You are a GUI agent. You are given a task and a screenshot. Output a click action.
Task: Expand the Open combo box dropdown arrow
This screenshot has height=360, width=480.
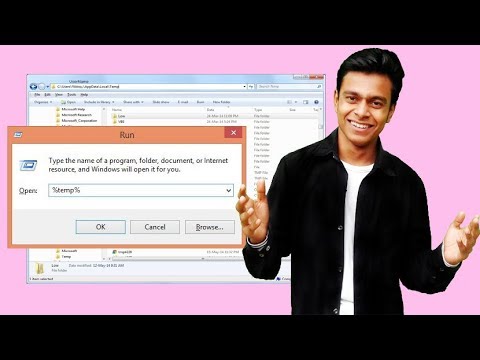tap(229, 191)
